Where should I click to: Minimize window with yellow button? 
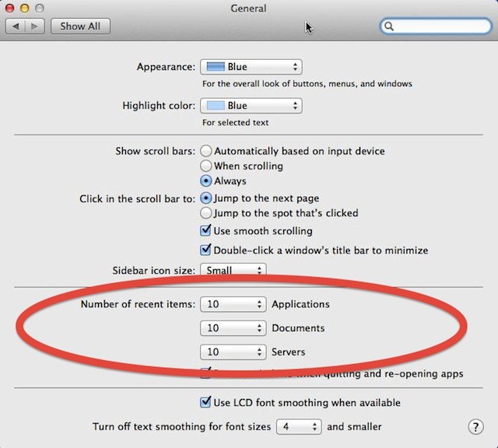(25, 8)
